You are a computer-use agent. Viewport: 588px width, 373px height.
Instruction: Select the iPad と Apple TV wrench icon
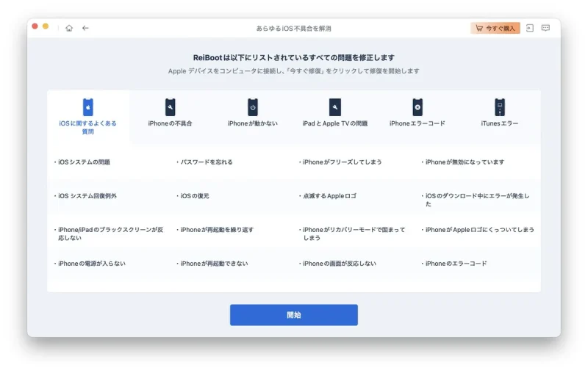pos(335,107)
